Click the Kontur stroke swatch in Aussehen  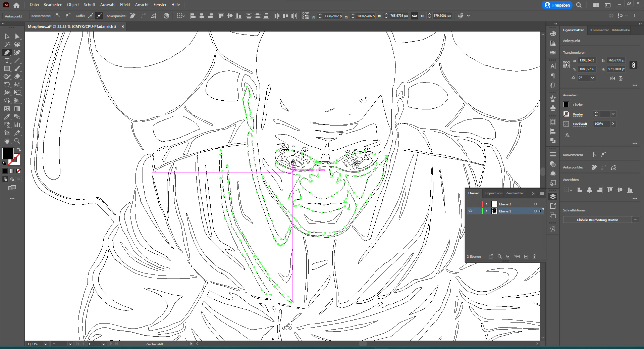click(566, 114)
